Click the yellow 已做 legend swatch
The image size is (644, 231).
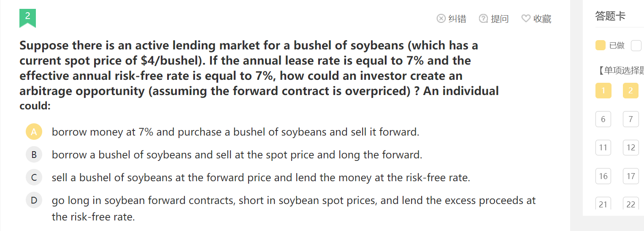point(600,45)
